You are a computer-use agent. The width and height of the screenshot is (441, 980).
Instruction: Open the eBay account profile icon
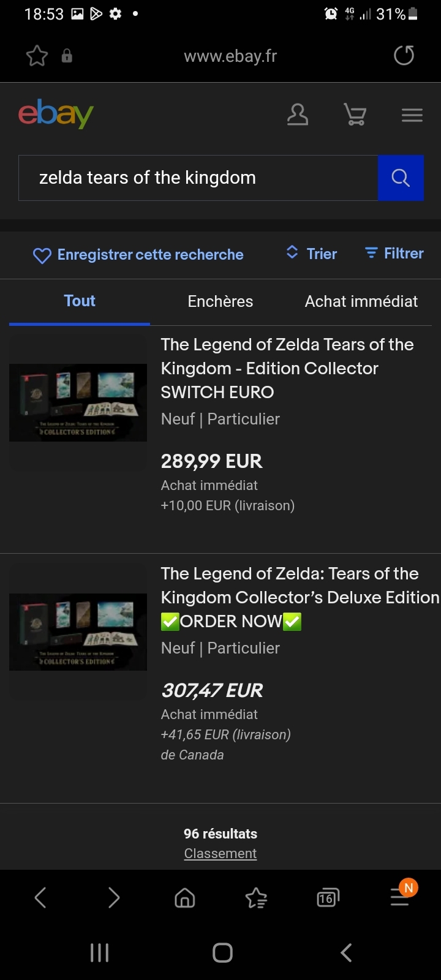(298, 115)
